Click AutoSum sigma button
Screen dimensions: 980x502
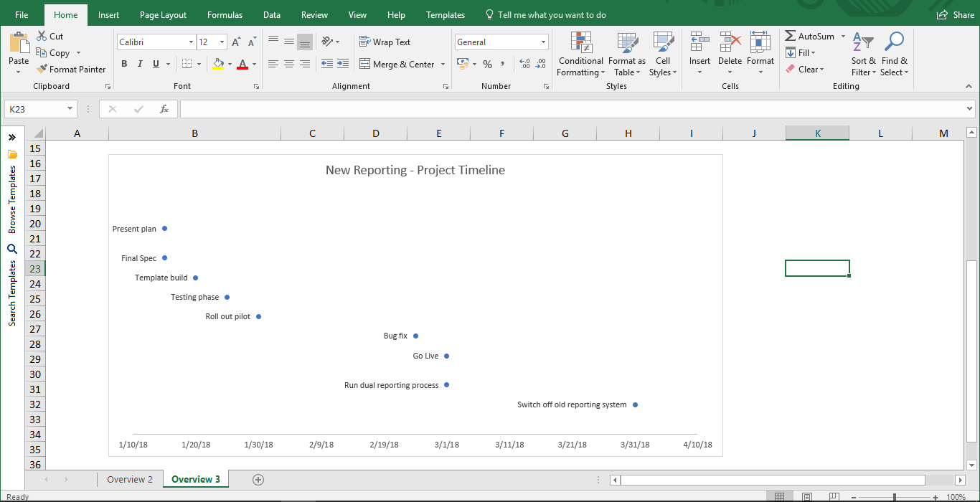click(x=811, y=36)
